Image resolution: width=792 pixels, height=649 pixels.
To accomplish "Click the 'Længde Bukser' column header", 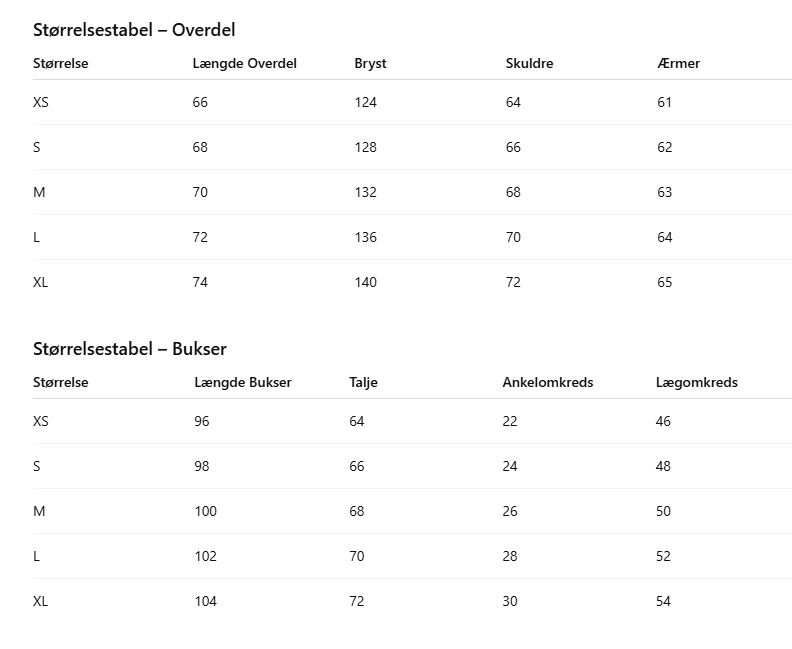I will point(243,383).
